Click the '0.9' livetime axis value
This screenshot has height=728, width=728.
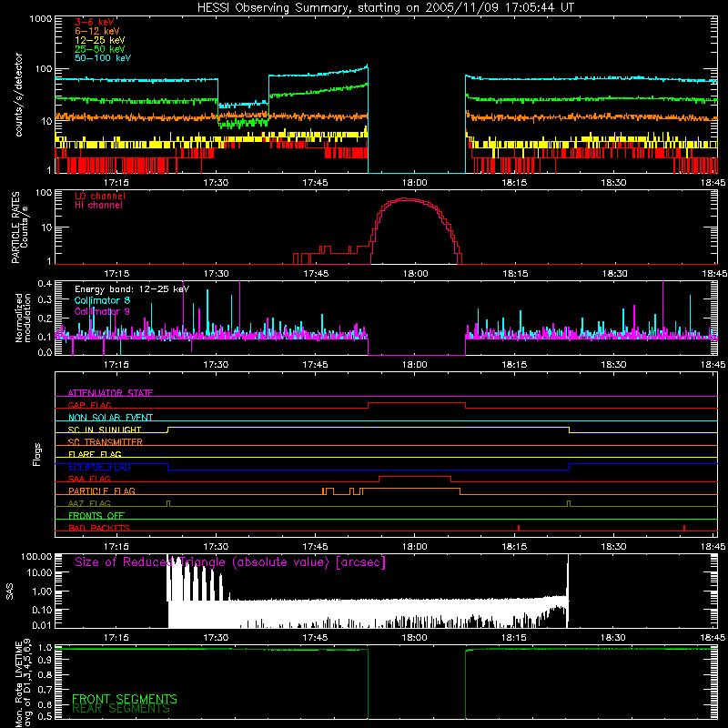pos(45,661)
